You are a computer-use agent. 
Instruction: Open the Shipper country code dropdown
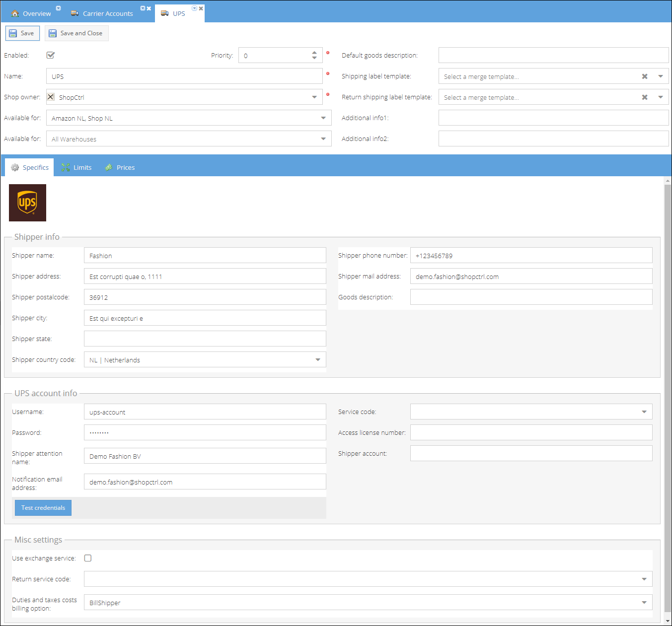[318, 359]
